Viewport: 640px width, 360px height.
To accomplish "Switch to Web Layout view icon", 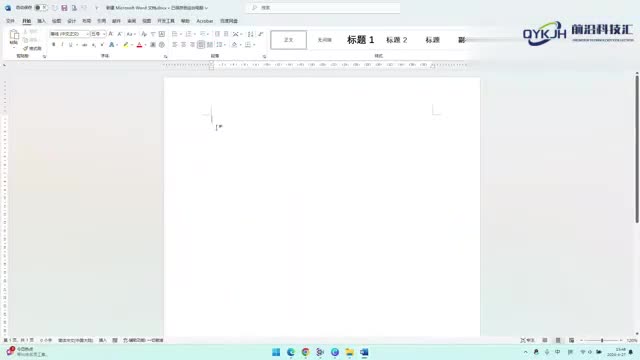I will tap(571, 340).
